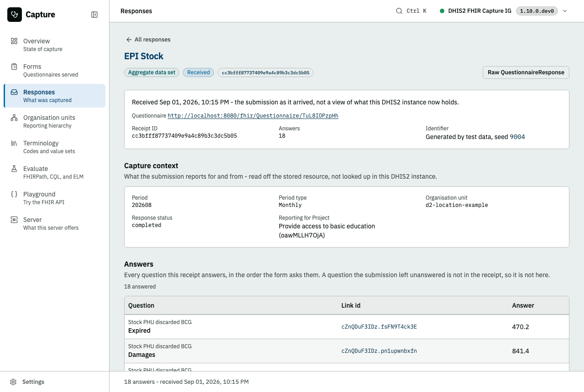Click the search magnifier icon
The image size is (584, 392).
coord(399,11)
